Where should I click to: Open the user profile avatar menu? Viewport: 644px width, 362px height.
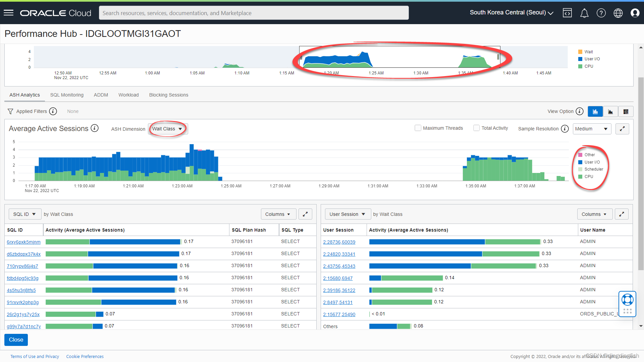point(635,13)
